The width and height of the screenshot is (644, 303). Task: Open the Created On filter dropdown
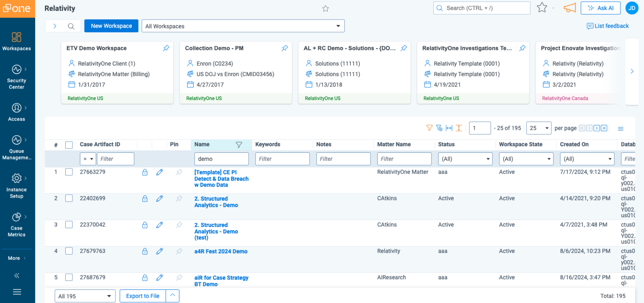(587, 159)
